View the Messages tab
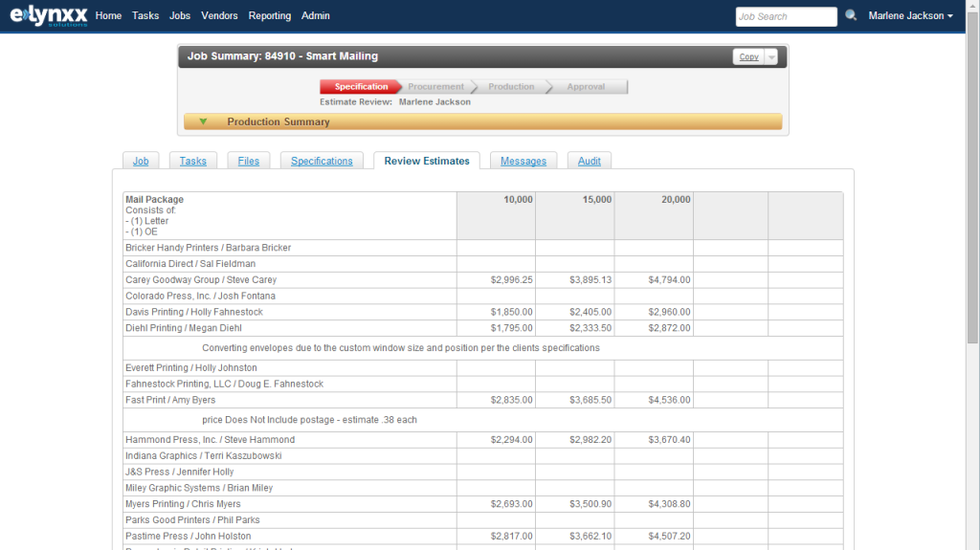 pyautogui.click(x=523, y=161)
